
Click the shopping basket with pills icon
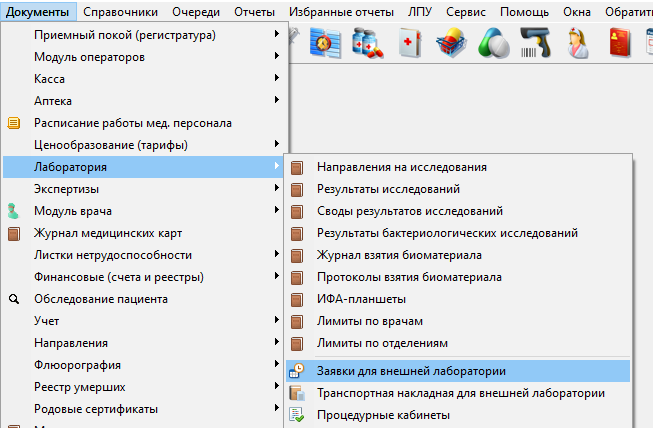coord(452,44)
